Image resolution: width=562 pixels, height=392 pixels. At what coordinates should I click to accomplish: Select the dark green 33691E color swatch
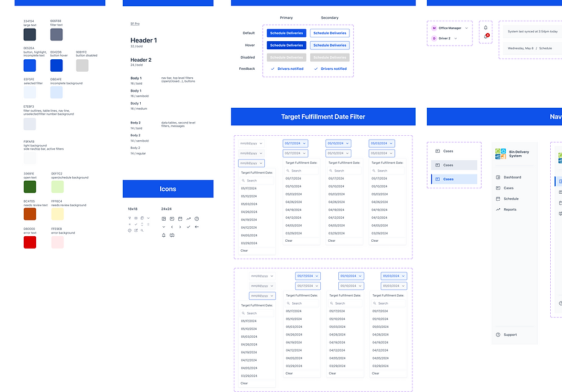(x=30, y=187)
